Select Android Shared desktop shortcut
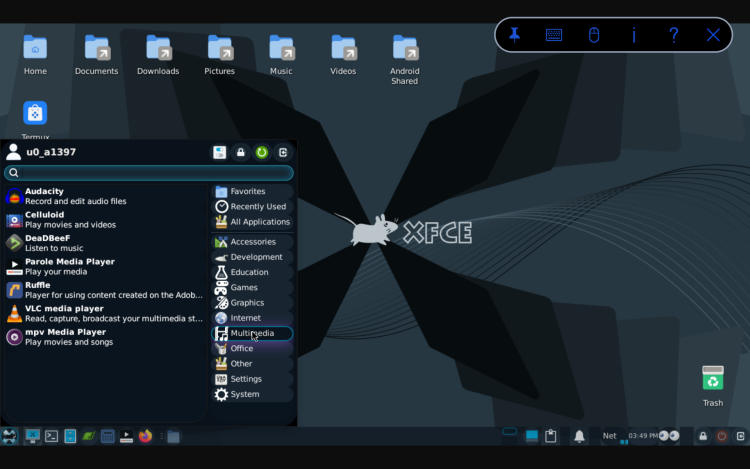 tap(405, 60)
